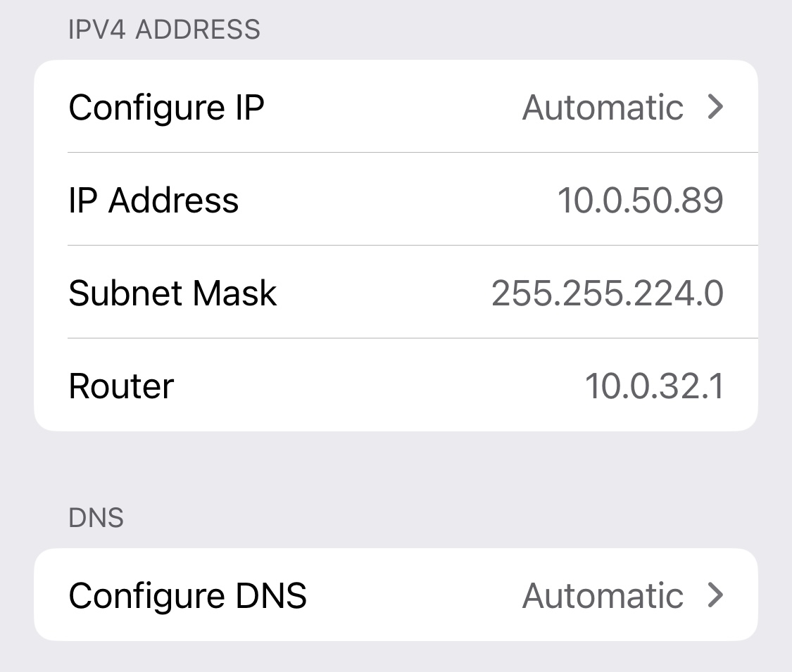Open the Configure IP setting row
Screen dimensions: 792x672
coord(396,106)
